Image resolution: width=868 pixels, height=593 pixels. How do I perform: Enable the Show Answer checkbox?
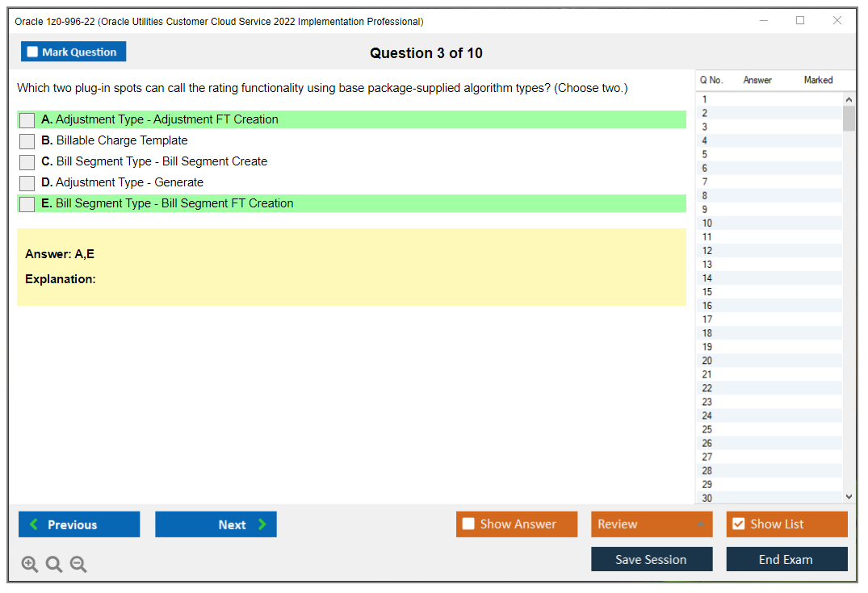click(x=468, y=524)
